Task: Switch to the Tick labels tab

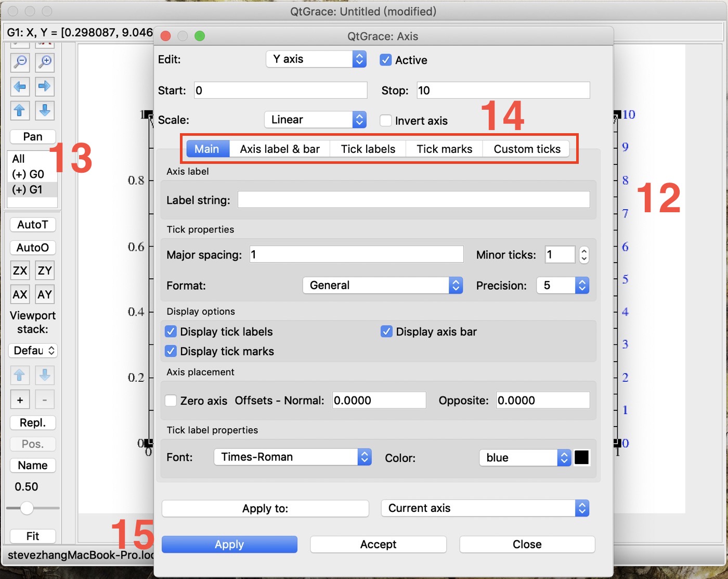Action: pyautogui.click(x=368, y=149)
